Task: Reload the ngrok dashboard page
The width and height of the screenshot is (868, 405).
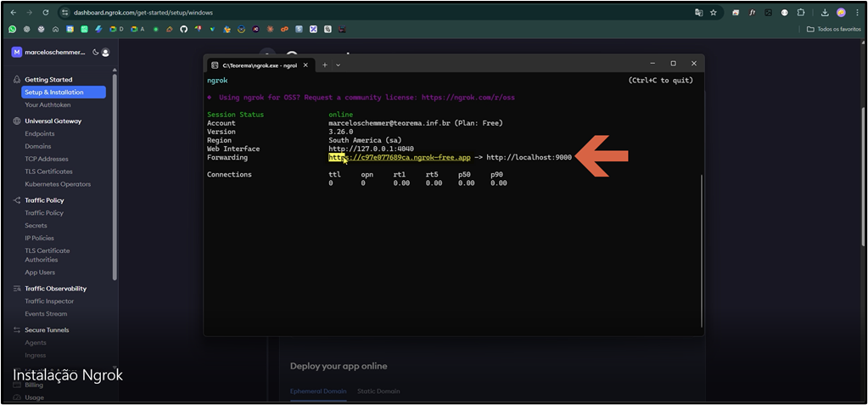Action: pos(45,12)
